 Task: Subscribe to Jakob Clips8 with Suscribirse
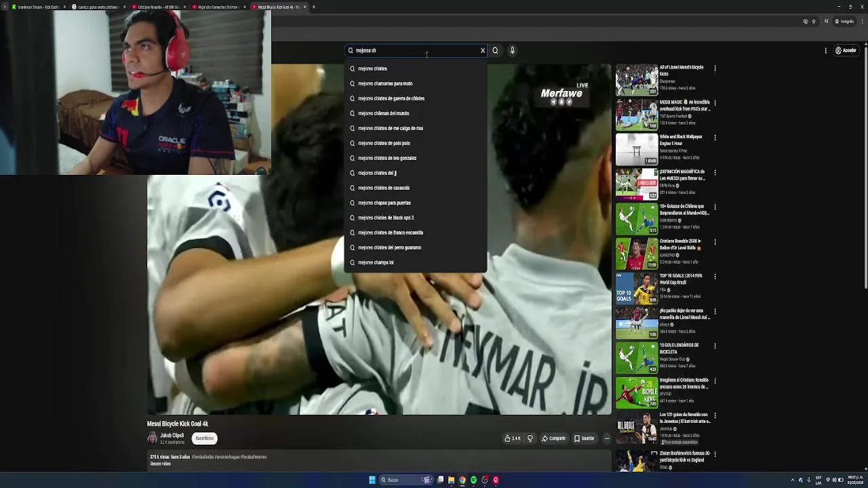tap(204, 439)
